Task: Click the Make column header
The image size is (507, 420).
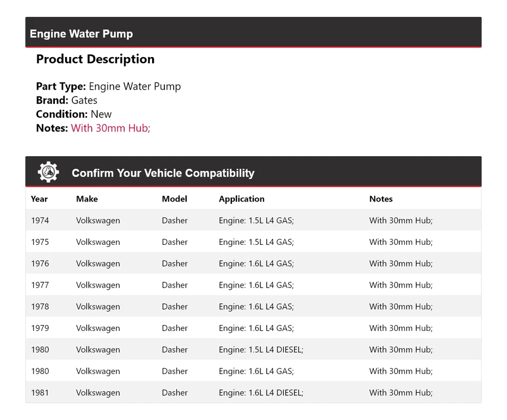Action: point(87,199)
